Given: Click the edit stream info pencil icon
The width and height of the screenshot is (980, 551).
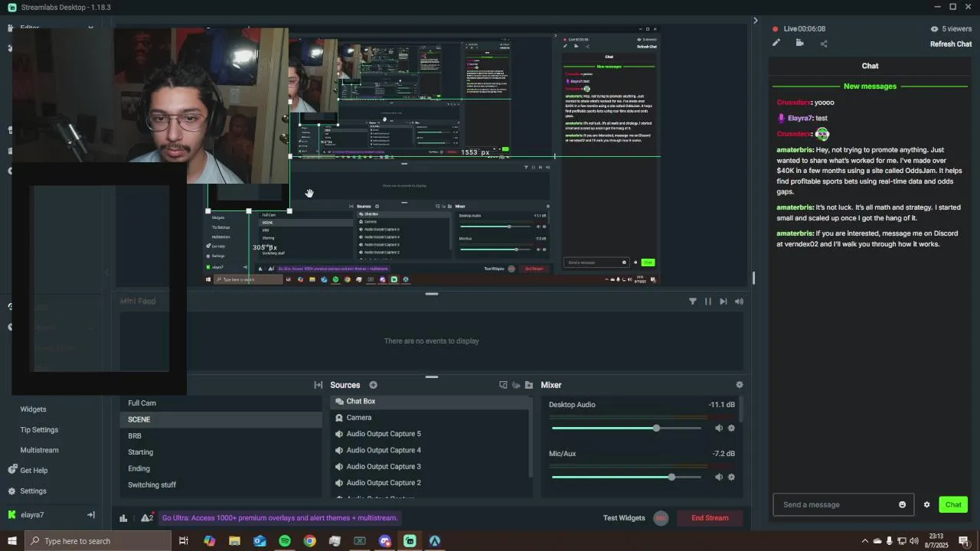Looking at the screenshot, I should click(x=776, y=43).
